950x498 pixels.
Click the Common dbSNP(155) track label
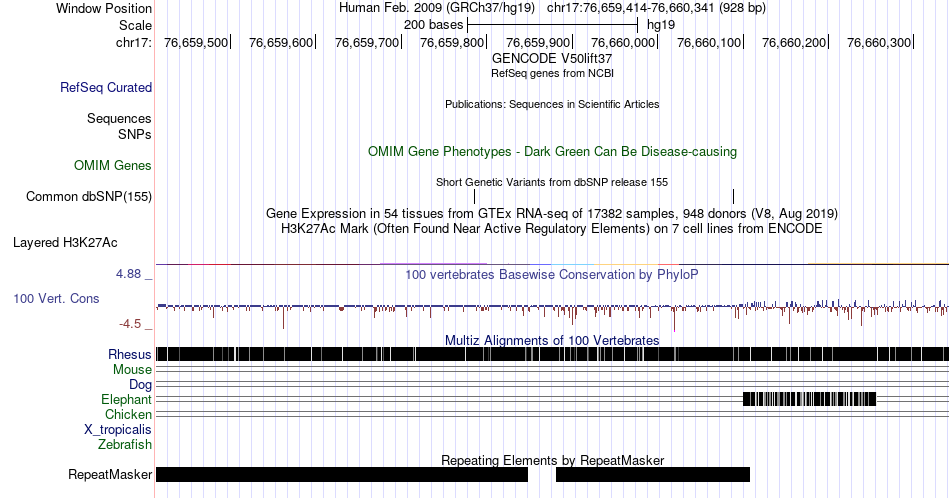(88, 196)
